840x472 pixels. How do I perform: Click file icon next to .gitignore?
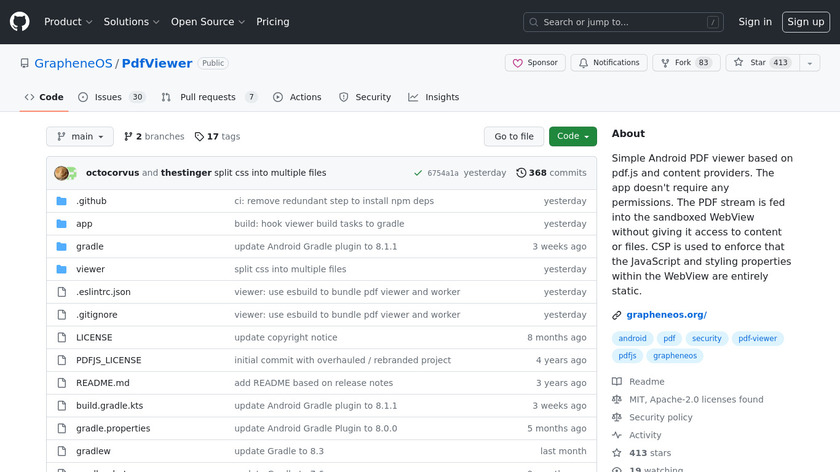coord(62,314)
